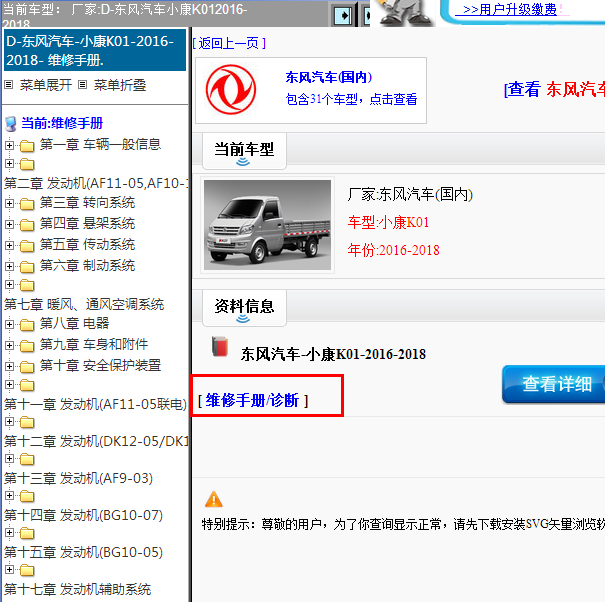
Task: Expand 第五章 传动系统 node
Action: pos(10,245)
